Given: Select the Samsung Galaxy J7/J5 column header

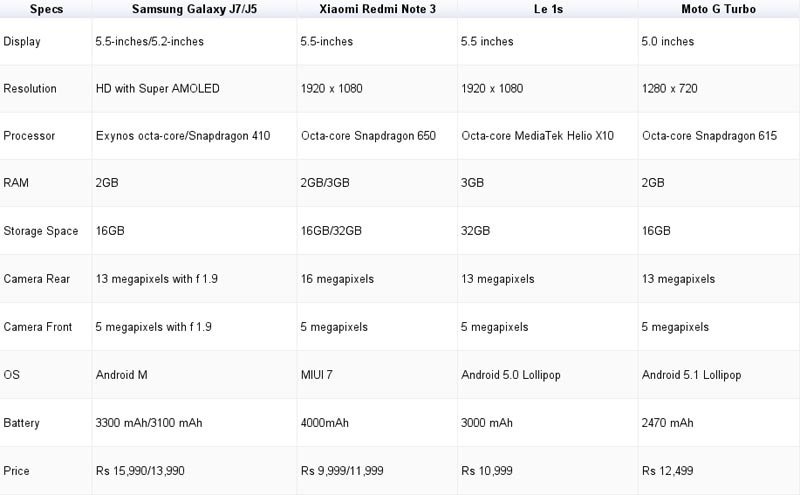Looking at the screenshot, I should 194,9.
